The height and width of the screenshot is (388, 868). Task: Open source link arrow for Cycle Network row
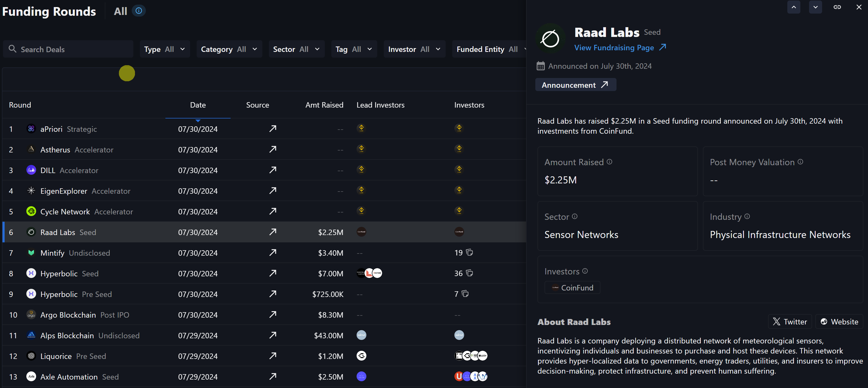(x=273, y=211)
